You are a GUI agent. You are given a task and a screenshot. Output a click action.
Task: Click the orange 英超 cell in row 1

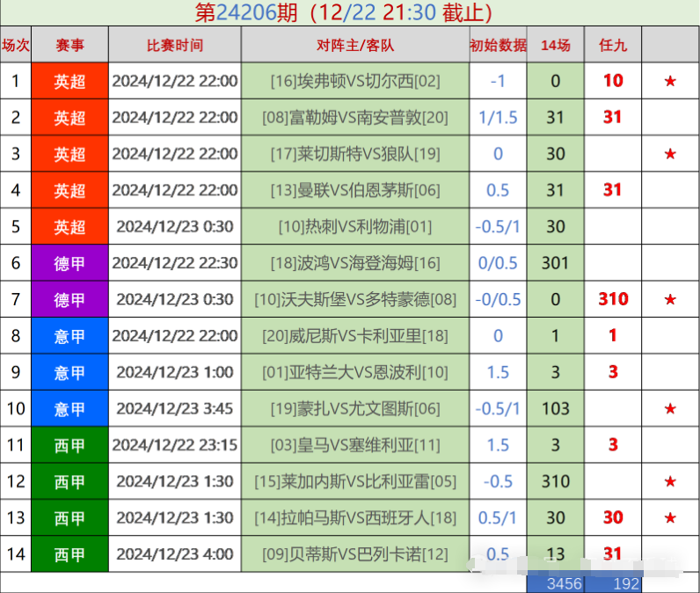click(x=69, y=81)
